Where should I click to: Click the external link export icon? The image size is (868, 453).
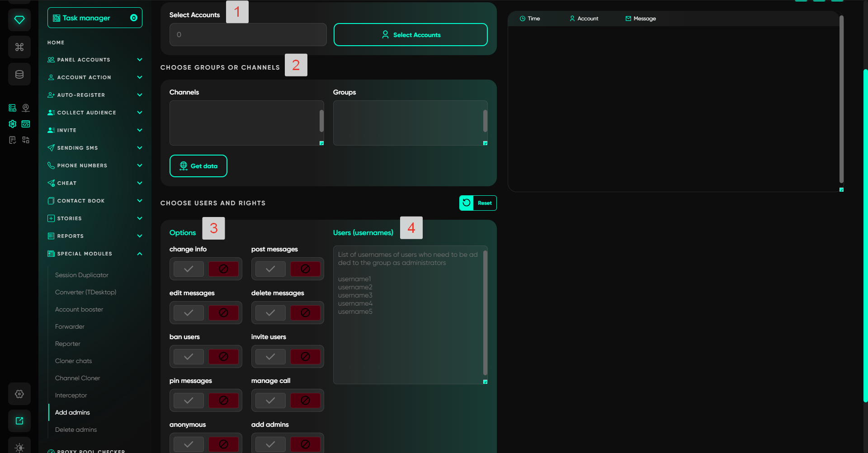point(19,421)
